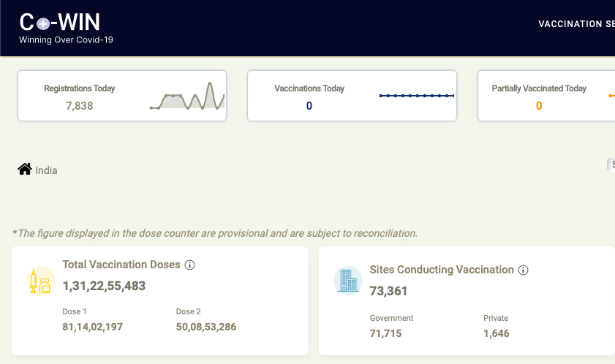
Task: Open info icon beside Sites Conducting Vaccination
Action: coord(523,270)
